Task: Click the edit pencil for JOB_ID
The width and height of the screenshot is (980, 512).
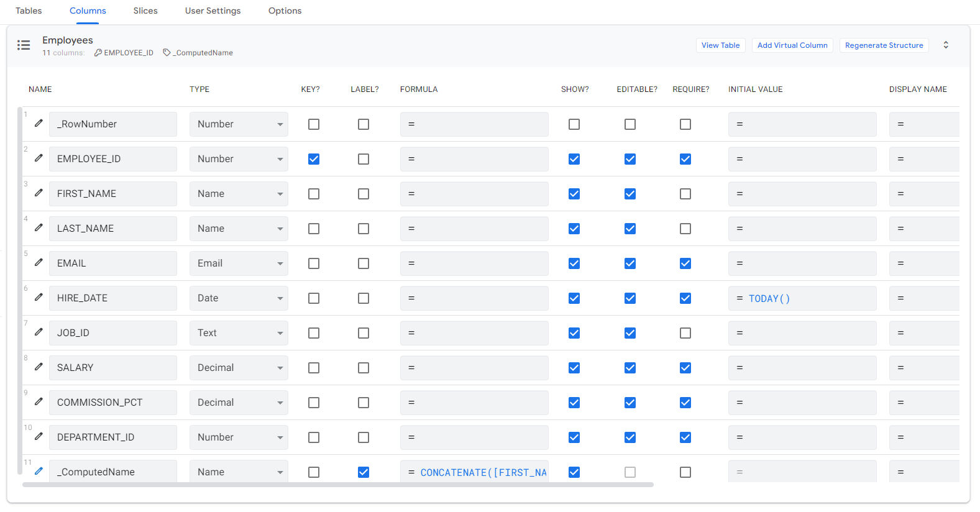Action: click(x=39, y=332)
